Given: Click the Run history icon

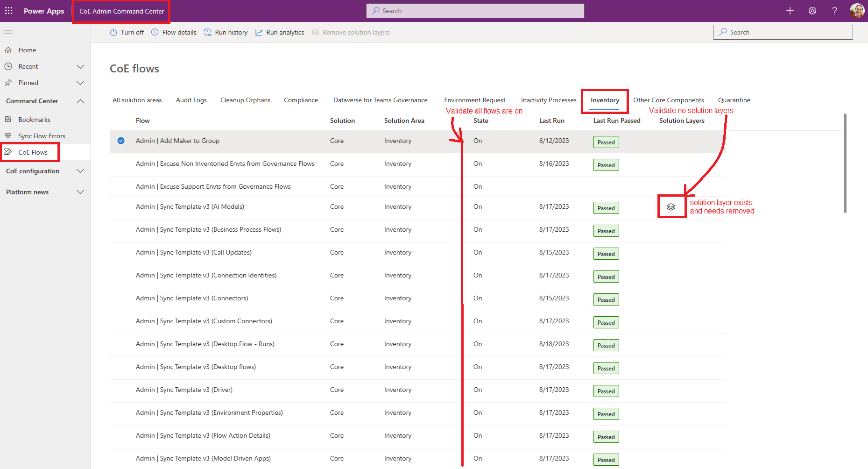Looking at the screenshot, I should tap(207, 32).
